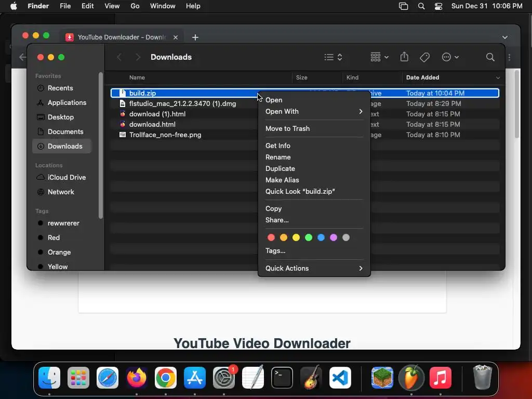Click the Stage Manager menu bar icon
532x399 pixels.
(403, 6)
